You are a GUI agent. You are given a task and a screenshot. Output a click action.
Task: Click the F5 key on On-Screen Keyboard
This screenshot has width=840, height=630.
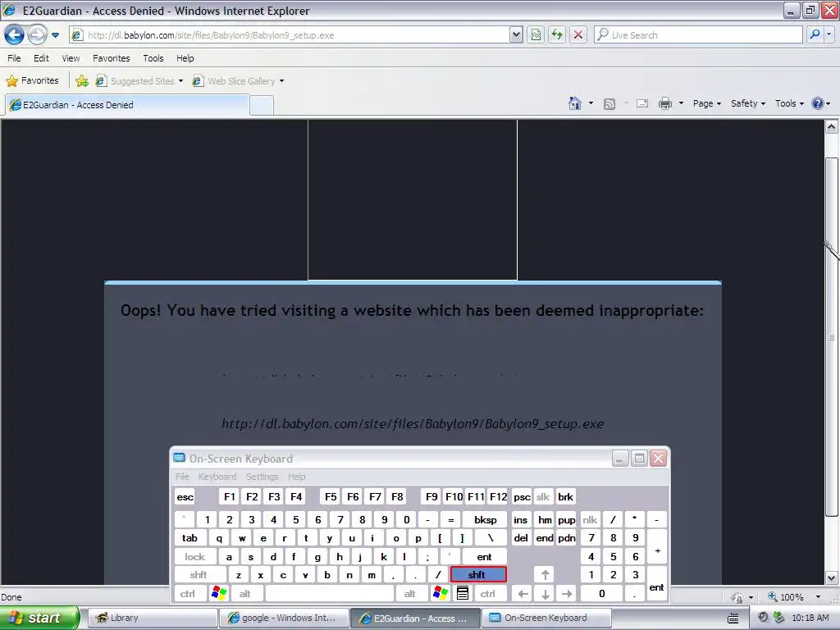click(331, 496)
